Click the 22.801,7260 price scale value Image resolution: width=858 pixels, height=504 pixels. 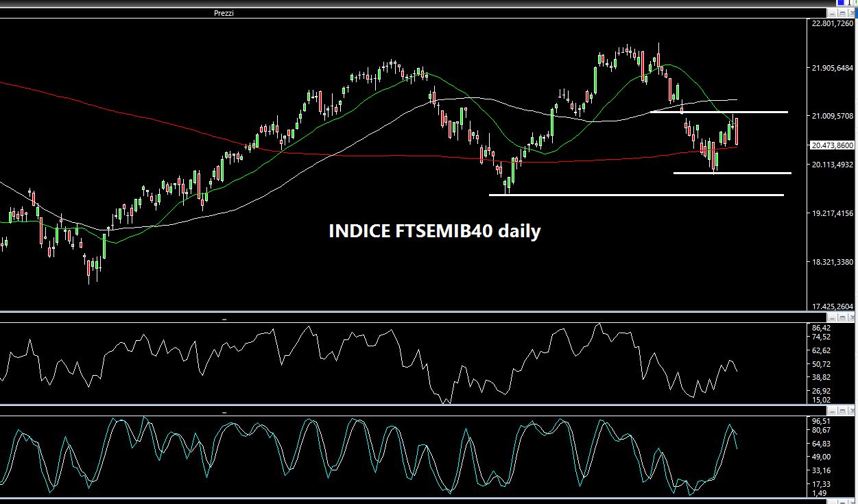[833, 24]
